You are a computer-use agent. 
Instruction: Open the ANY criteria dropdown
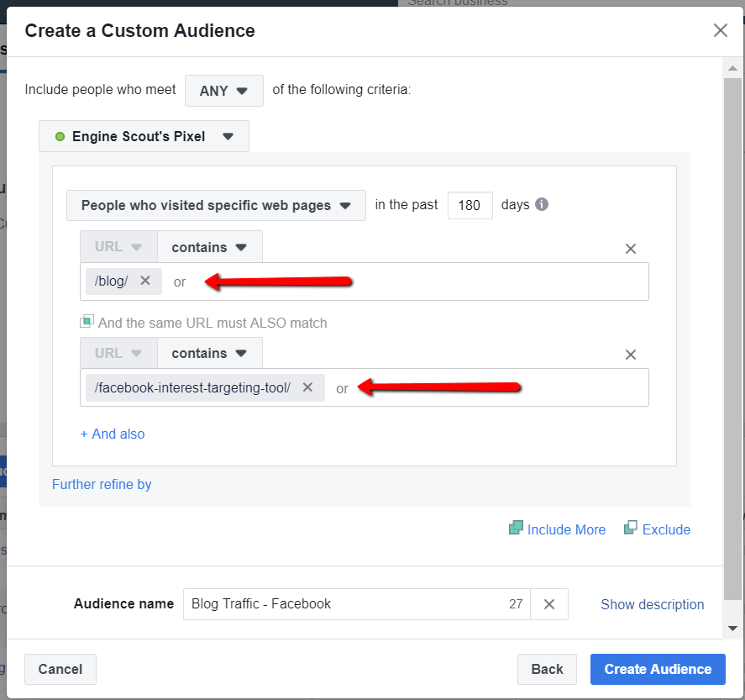click(224, 91)
